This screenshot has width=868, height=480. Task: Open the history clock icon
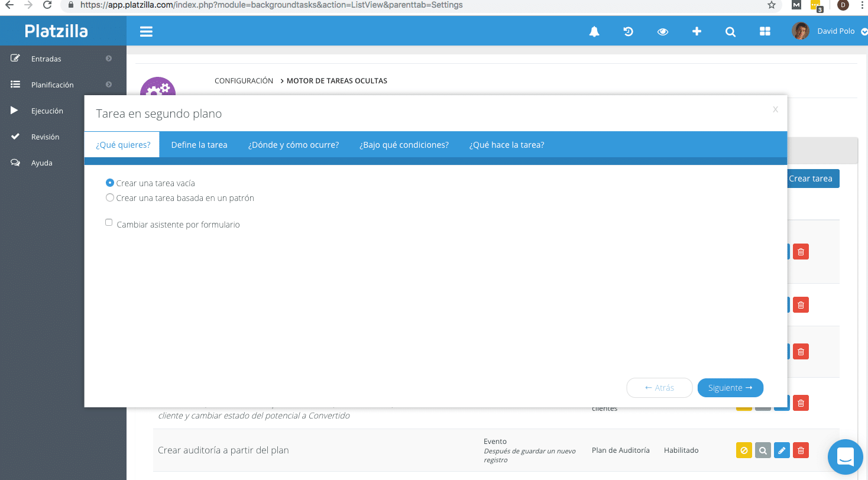coord(629,32)
